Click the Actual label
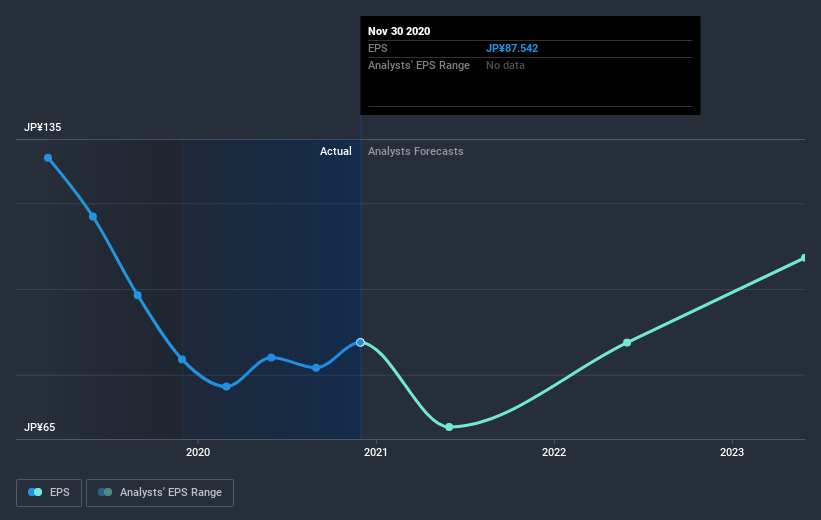The width and height of the screenshot is (821, 520). (x=336, y=151)
